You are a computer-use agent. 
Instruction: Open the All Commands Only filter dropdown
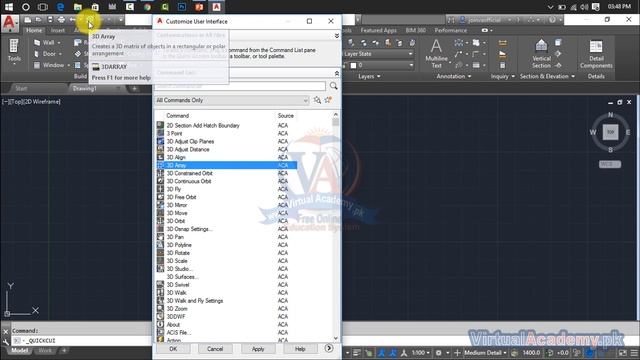[x=231, y=100]
